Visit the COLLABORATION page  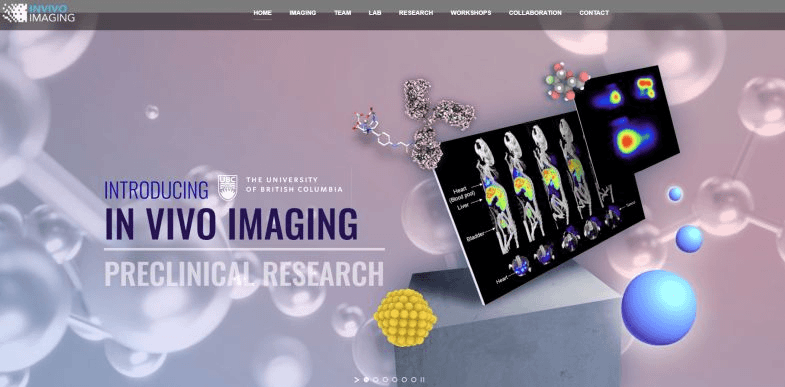tap(535, 13)
